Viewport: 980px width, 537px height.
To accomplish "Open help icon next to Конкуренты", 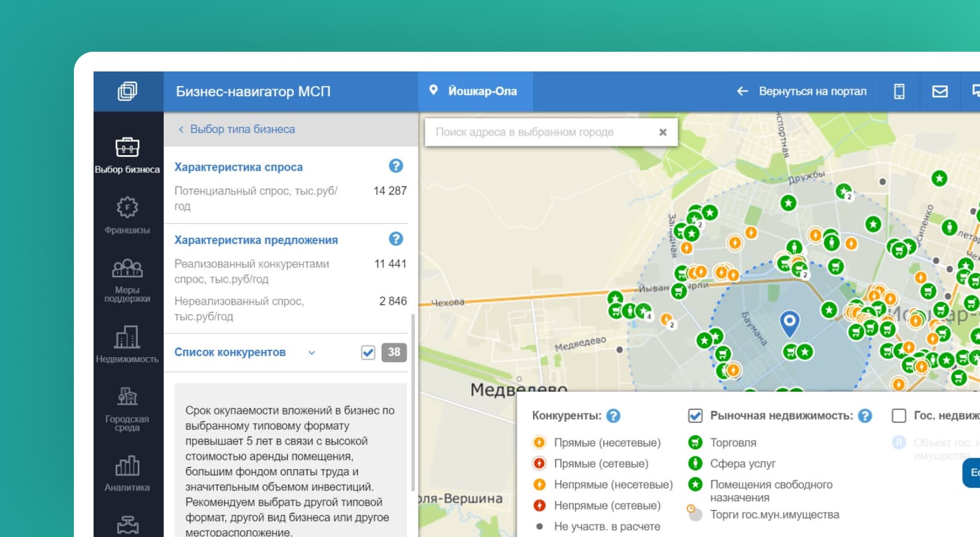I will (613, 416).
